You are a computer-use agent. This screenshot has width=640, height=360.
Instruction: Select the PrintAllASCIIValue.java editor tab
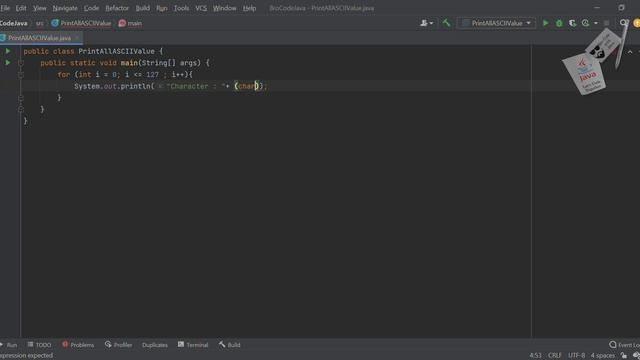click(39, 38)
